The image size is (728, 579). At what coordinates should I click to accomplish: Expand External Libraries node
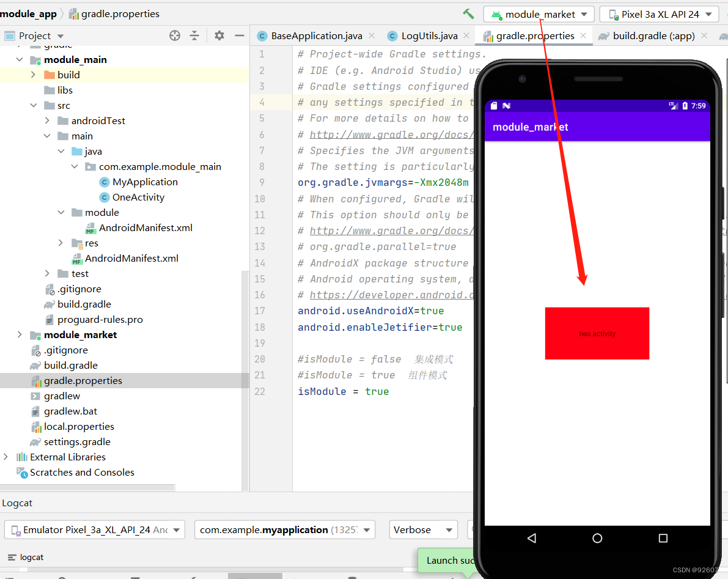[x=6, y=457]
